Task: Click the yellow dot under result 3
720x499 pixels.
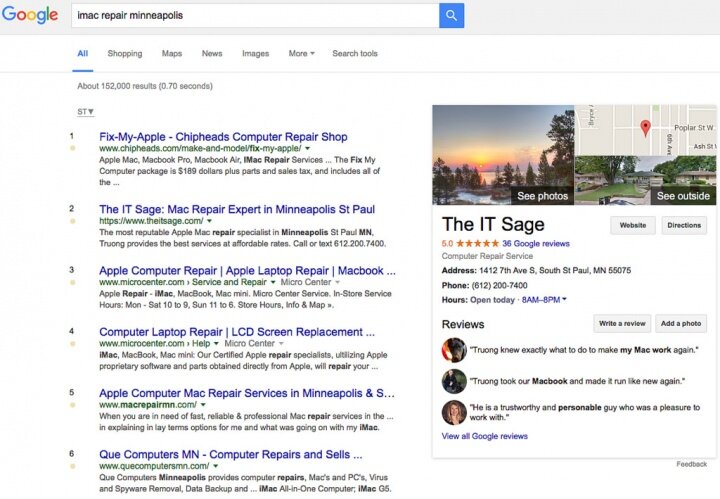Action: [72, 282]
